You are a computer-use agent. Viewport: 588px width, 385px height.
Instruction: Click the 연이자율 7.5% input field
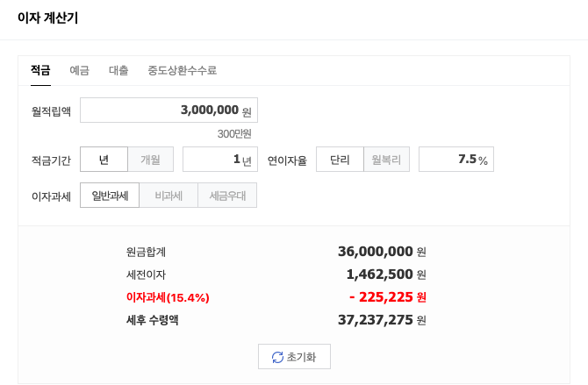[456, 160]
